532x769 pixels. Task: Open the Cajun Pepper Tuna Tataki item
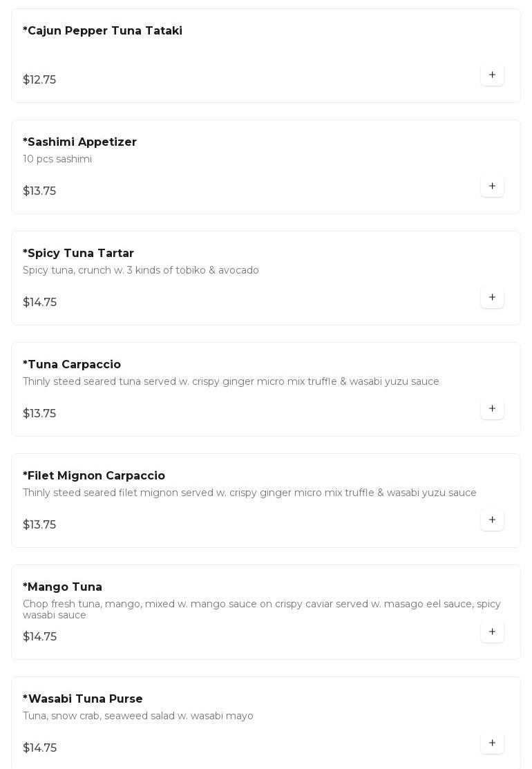pos(102,31)
